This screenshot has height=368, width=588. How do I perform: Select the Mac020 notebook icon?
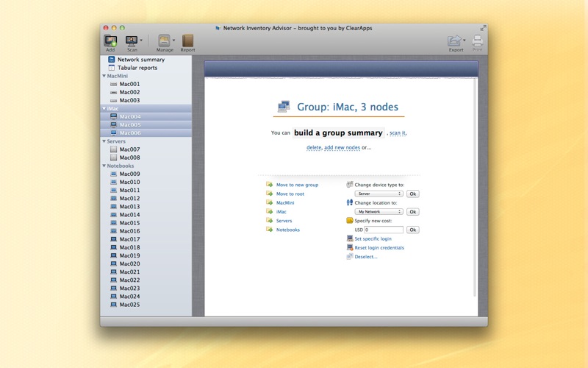tap(113, 263)
